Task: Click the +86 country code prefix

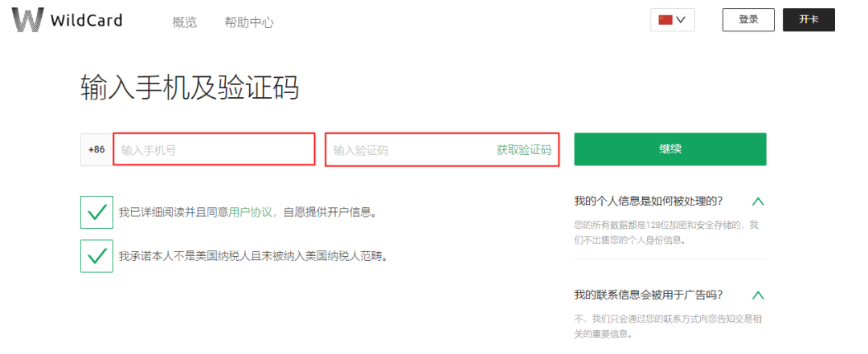Action: (x=96, y=149)
